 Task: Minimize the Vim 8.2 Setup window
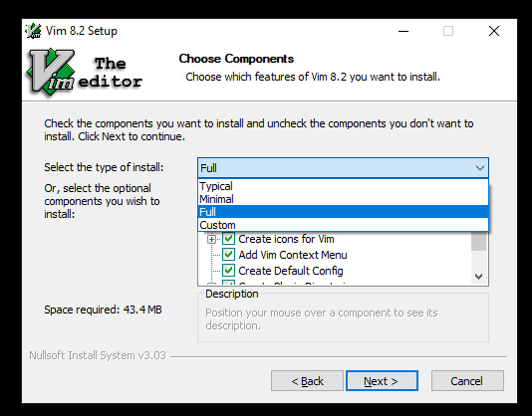click(x=403, y=31)
